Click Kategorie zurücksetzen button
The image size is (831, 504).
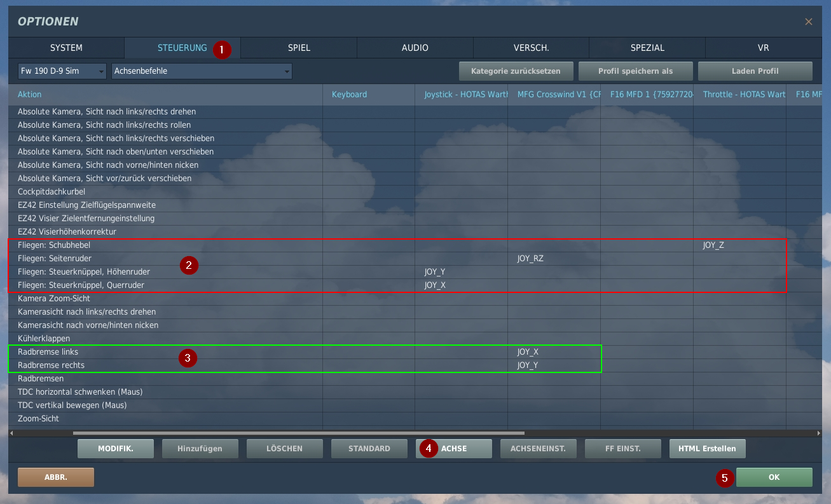pos(516,71)
